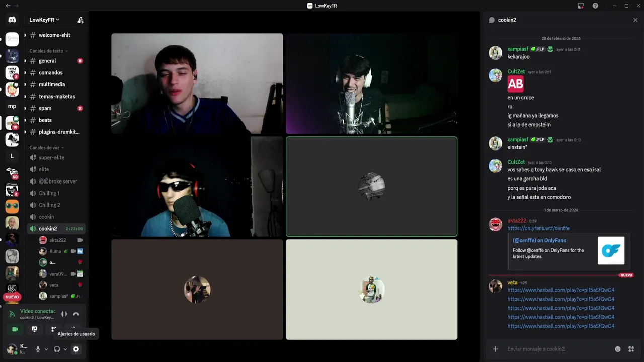Screen dimensions: 644x362
Task: Jump to new messages via NUEVO badge
Action: (x=12, y=297)
